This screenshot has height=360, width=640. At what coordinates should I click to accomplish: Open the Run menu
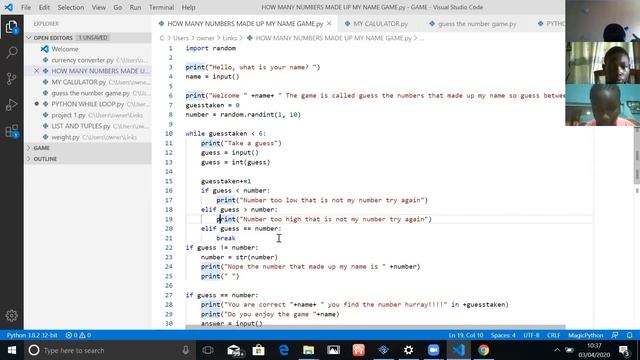(x=135, y=7)
